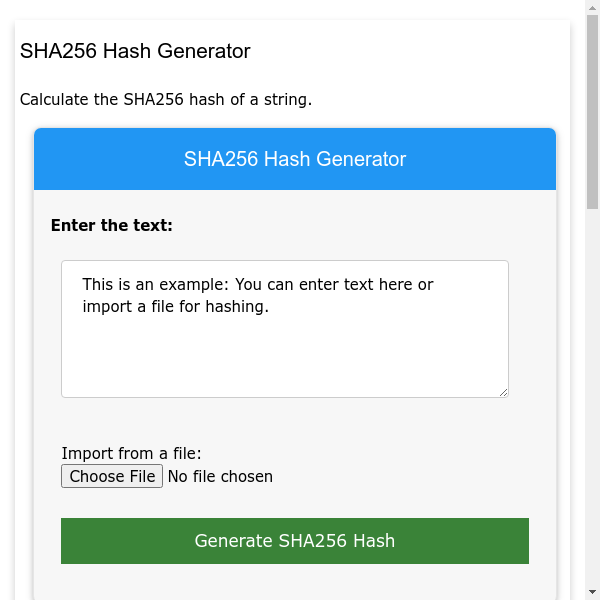Viewport: 600px width, 600px height.
Task: Click the "No file chosen" status text
Action: click(x=220, y=476)
